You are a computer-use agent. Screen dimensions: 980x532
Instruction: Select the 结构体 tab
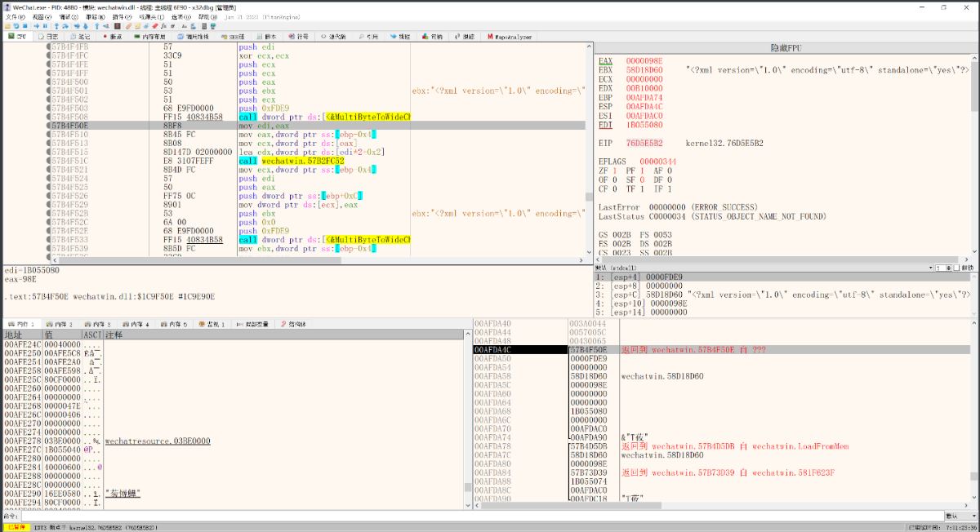pos(296,324)
